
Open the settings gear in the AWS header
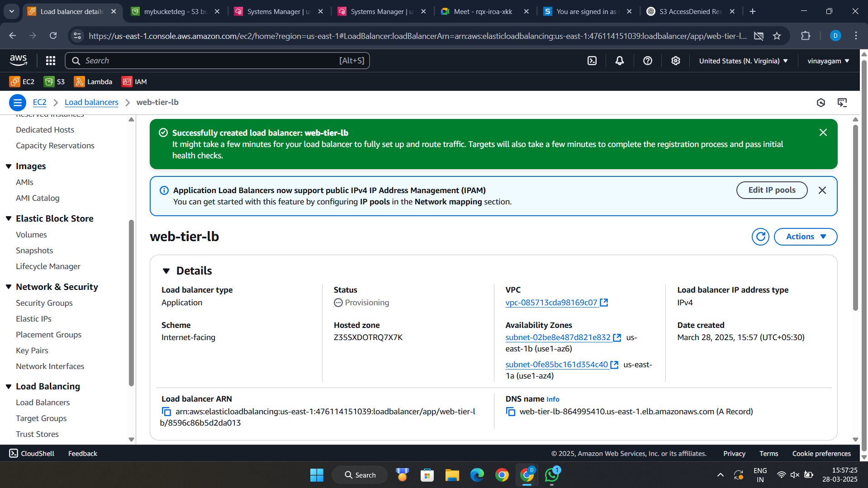[676, 61]
